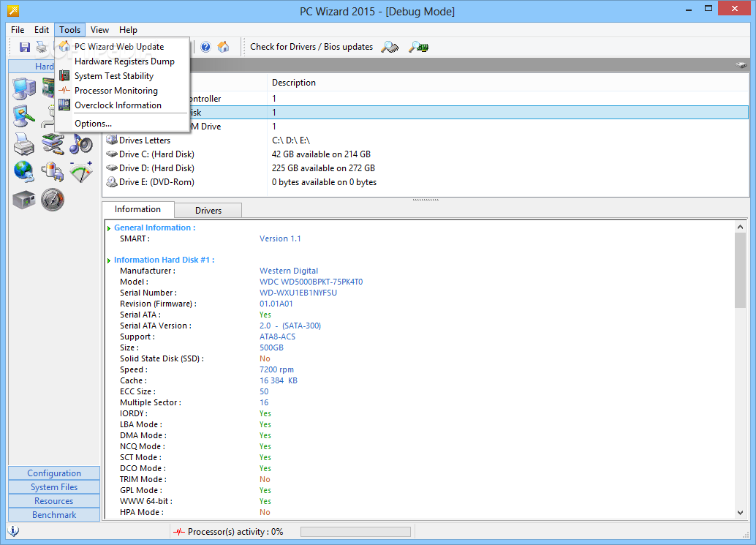Open the File menu
This screenshot has width=756, height=545.
coord(18,30)
